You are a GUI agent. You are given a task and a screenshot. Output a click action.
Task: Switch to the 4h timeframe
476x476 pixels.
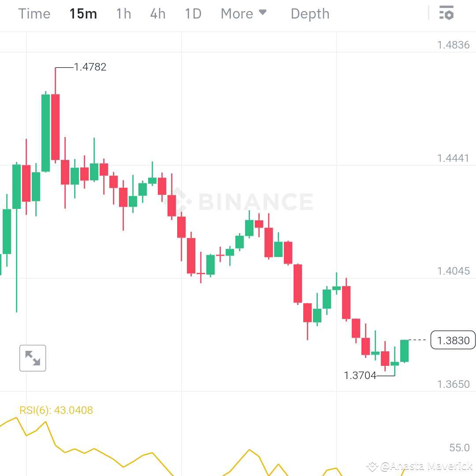[157, 14]
